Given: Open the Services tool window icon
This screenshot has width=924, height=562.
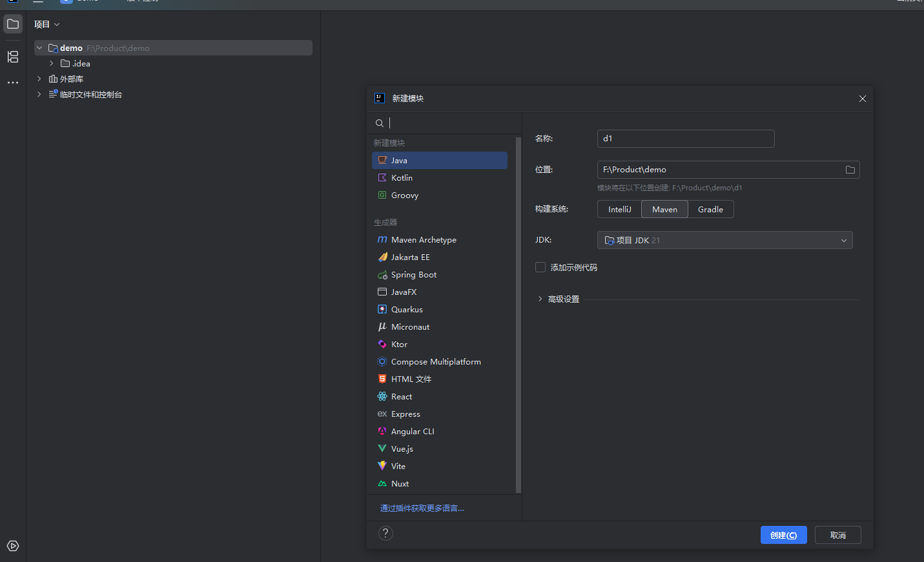Looking at the screenshot, I should pos(13,546).
